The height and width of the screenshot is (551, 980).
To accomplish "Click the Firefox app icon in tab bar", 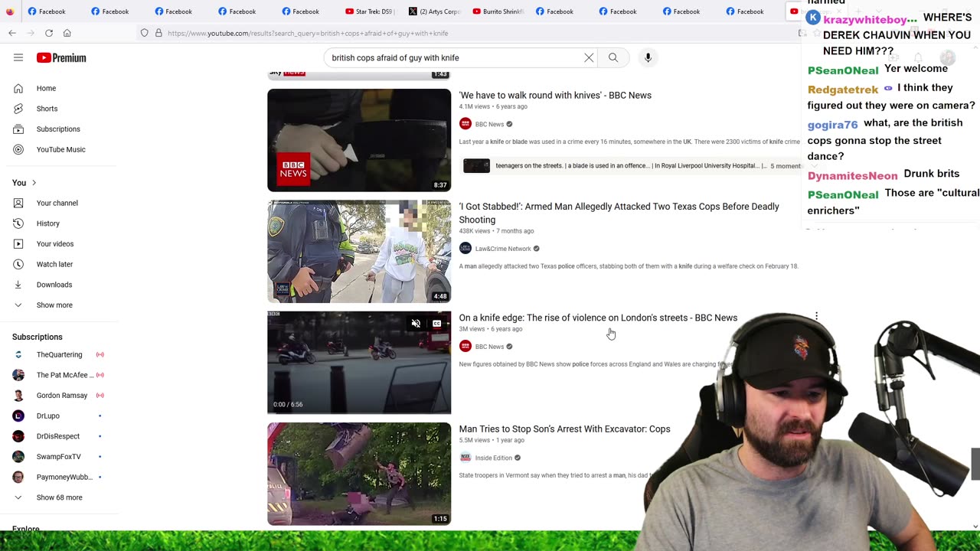I will pos(9,11).
